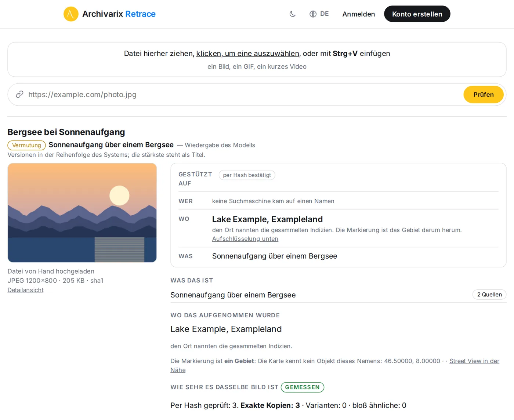
Task: Click 'Datei von Hand hochgeladen' text
Action: point(51,271)
